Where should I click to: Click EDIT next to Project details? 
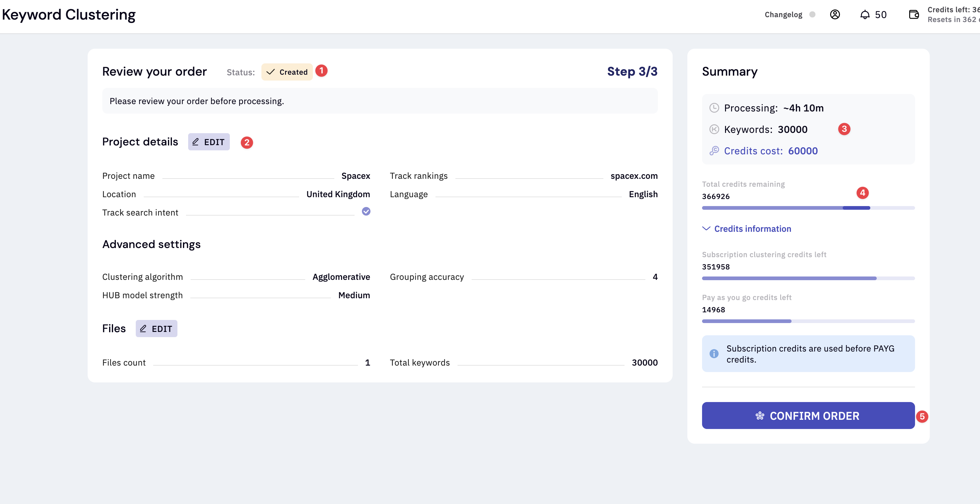coord(209,142)
